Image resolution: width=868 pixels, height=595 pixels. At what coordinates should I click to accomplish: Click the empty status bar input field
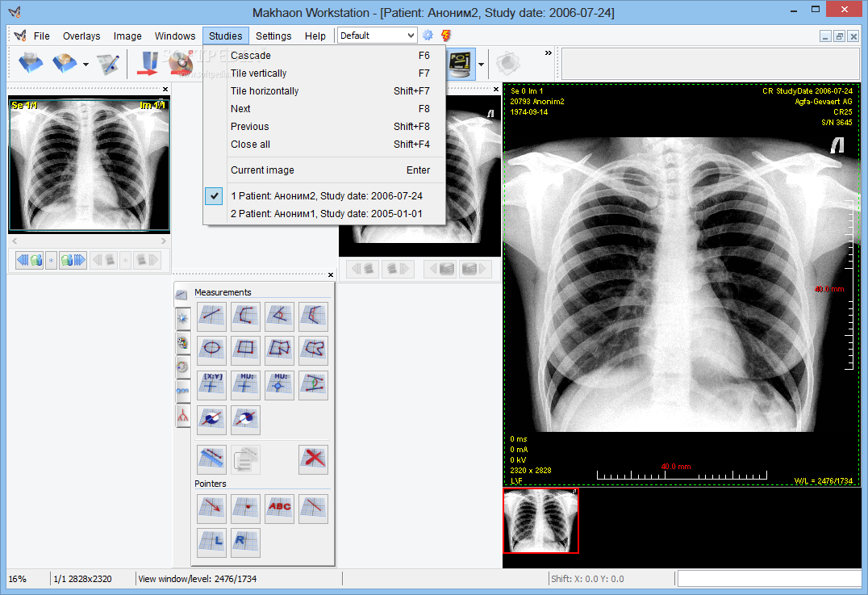tap(770, 578)
